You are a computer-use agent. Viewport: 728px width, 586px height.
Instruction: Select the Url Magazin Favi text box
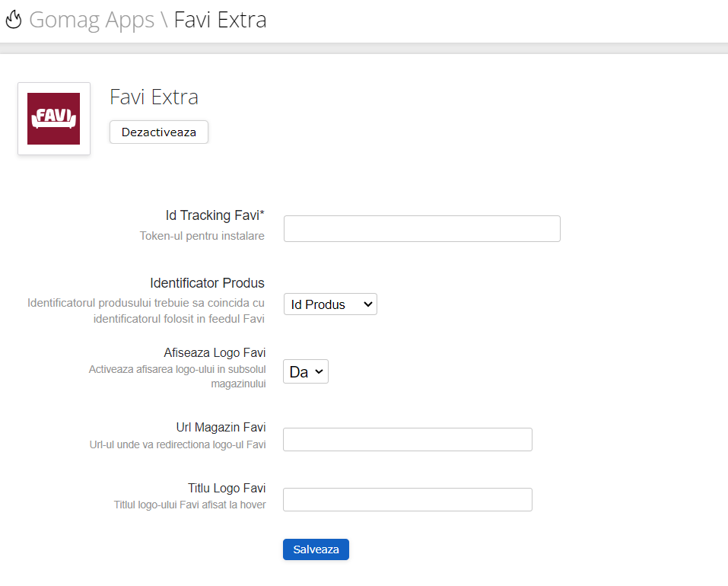point(407,439)
